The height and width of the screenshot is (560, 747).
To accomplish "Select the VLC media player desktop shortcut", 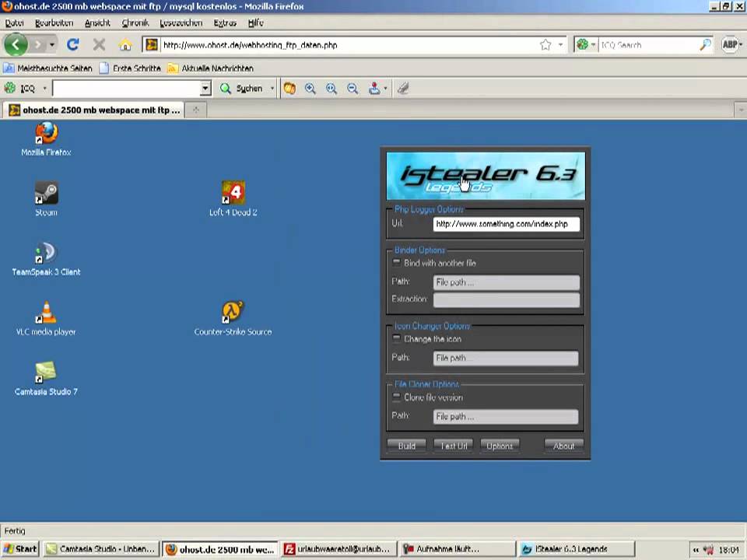I will 46,319.
